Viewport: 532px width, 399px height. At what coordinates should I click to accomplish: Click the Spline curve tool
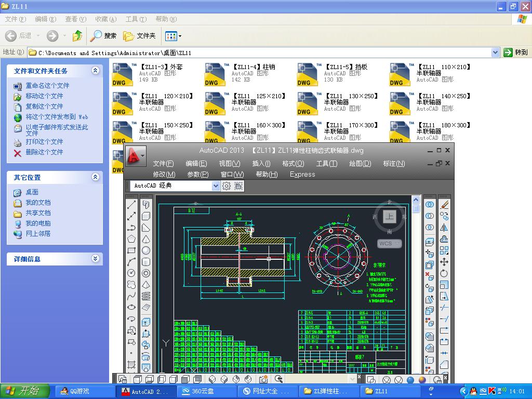131,296
